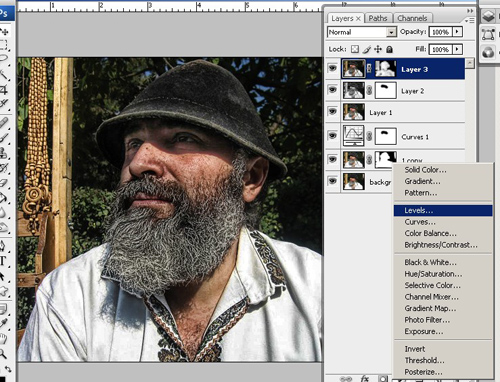Toggle lock image pixels brush icon
Image resolution: width=500 pixels, height=382 pixels.
tap(367, 49)
